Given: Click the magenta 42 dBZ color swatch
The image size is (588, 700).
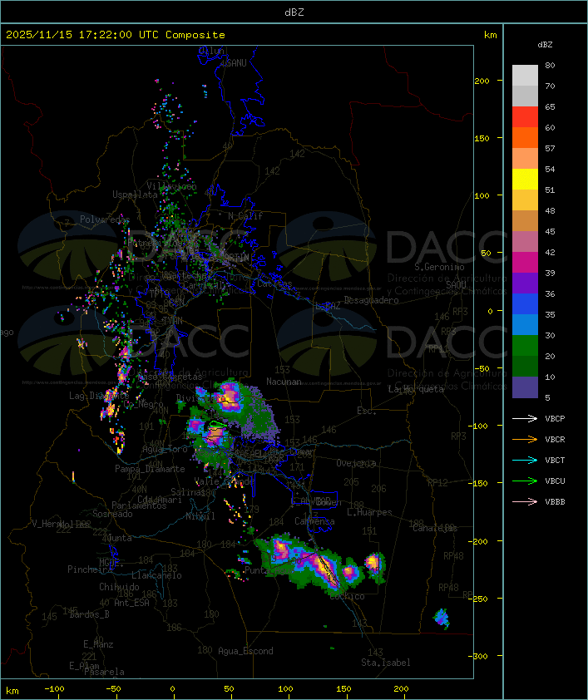Looking at the screenshot, I should [525, 262].
